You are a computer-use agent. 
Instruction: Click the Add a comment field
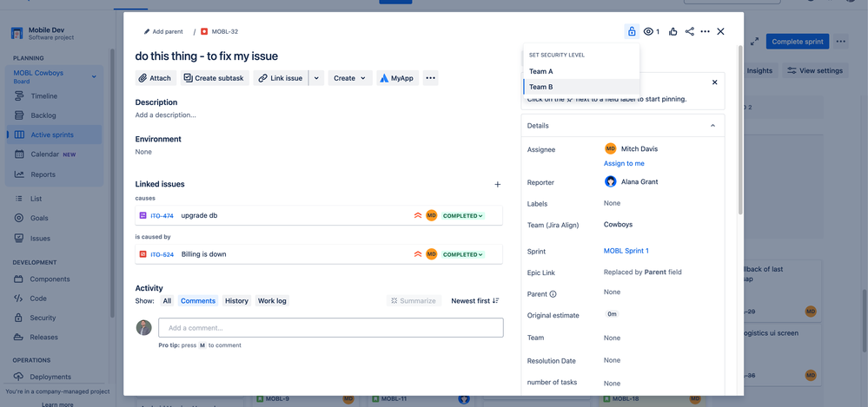coord(331,327)
